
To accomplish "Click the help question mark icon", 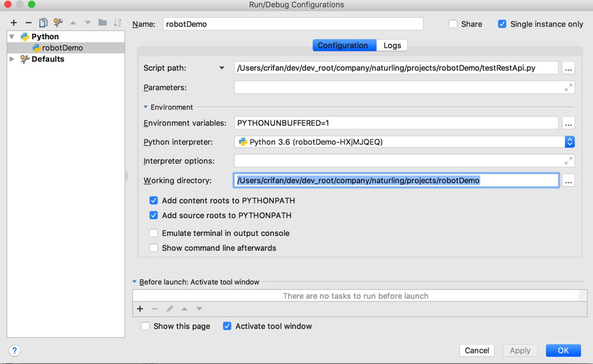I will click(15, 350).
